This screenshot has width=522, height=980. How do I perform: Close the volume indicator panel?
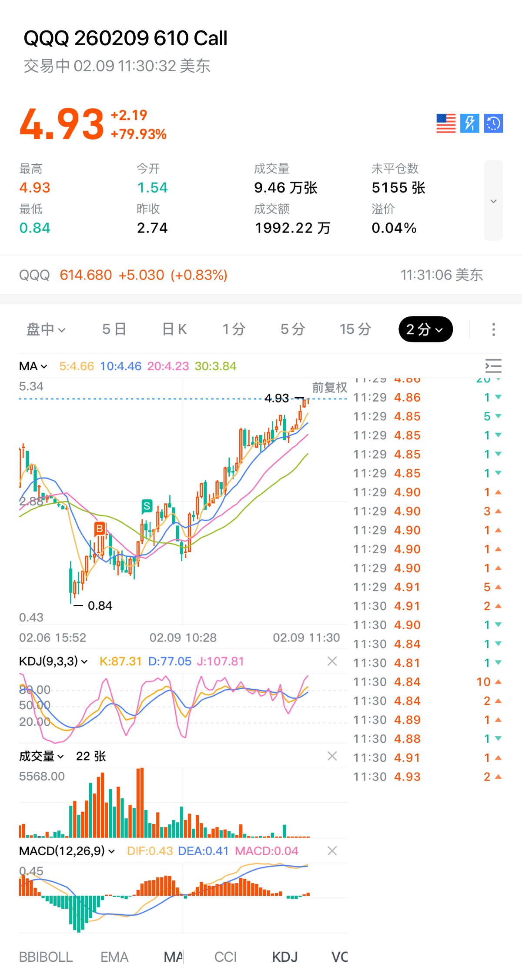[332, 756]
